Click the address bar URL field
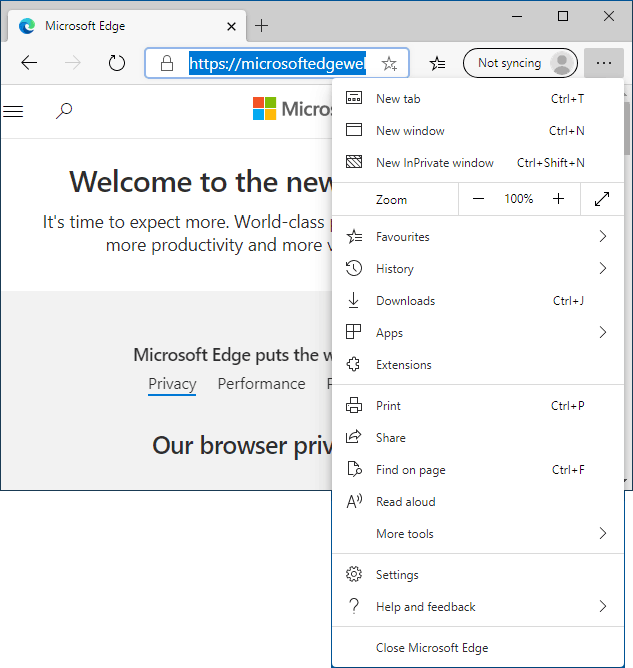 pyautogui.click(x=277, y=63)
